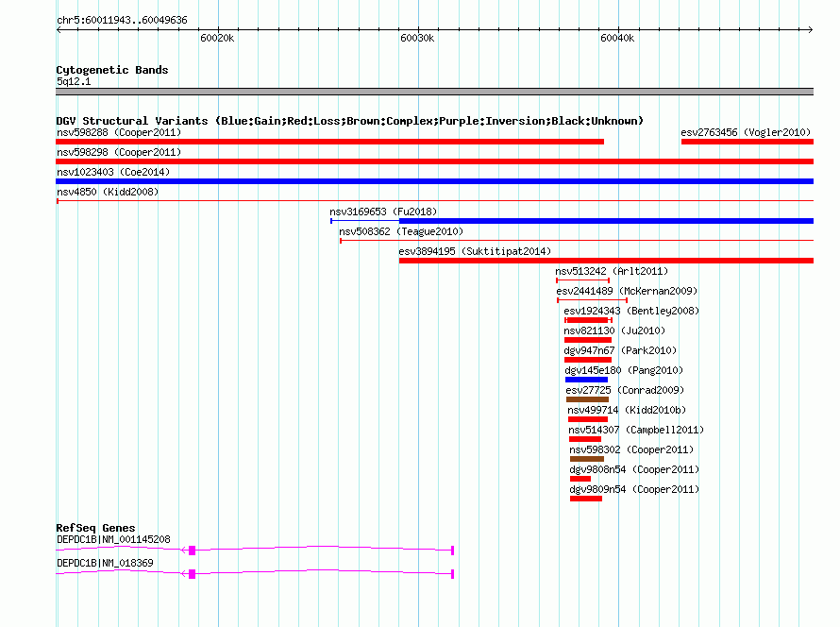Click the brown nsv598302 complex bar
Viewport: 840px width, 627px height.
(x=587, y=459)
